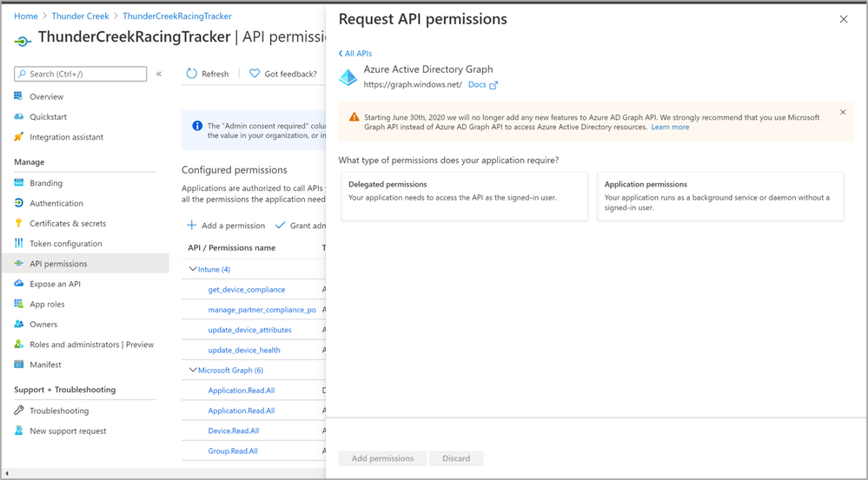Collapse the Intune (4) permissions group
This screenshot has height=480, width=868.
[193, 269]
